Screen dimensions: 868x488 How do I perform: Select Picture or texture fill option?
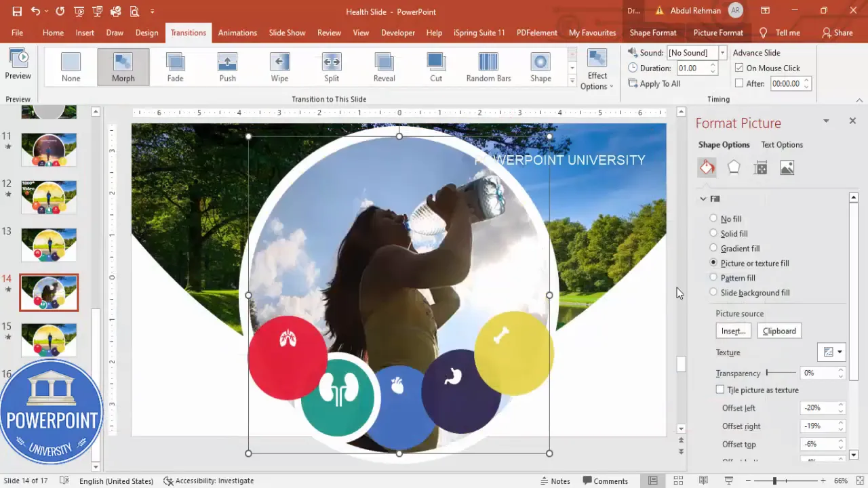point(713,263)
